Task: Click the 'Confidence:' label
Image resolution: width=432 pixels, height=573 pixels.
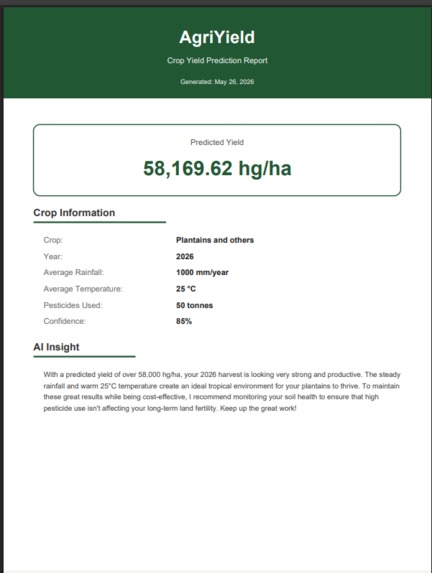Action: coord(64,321)
